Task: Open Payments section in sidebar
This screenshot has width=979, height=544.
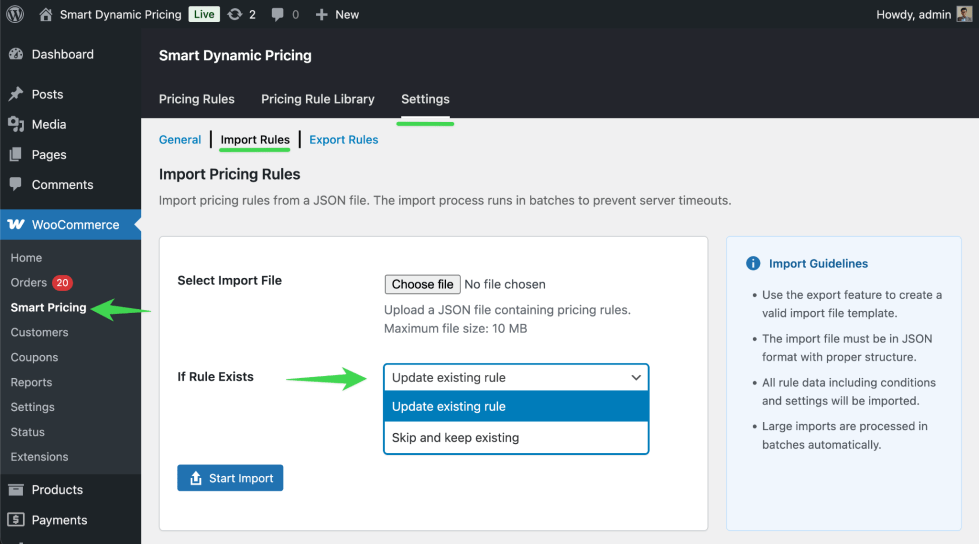Action: tap(59, 519)
